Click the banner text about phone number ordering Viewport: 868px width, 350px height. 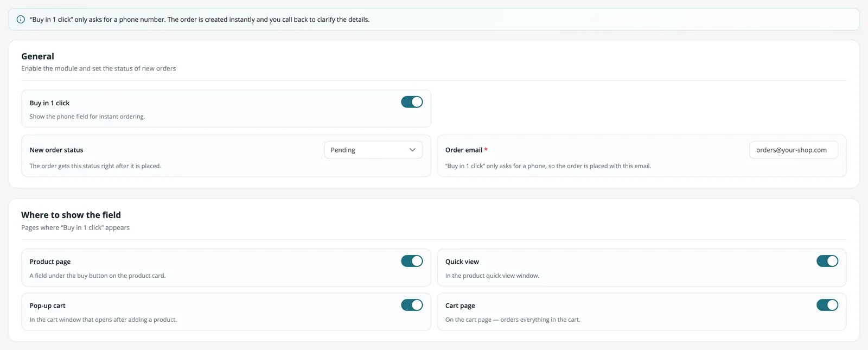[x=200, y=20]
